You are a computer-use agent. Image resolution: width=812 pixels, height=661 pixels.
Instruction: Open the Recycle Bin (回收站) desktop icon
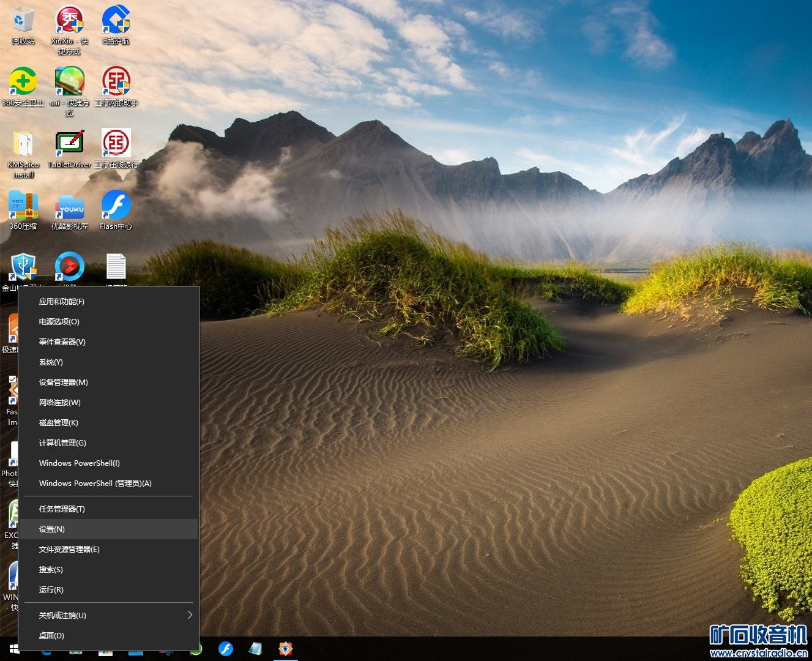[23, 21]
